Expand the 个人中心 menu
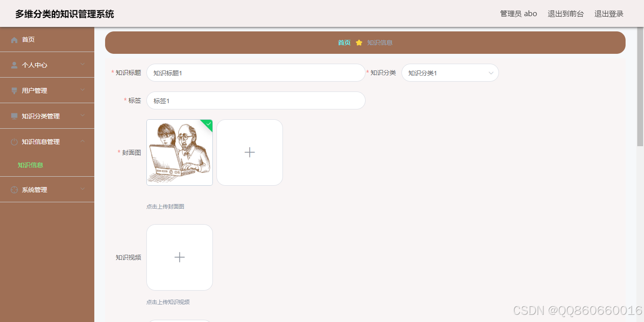 click(47, 65)
